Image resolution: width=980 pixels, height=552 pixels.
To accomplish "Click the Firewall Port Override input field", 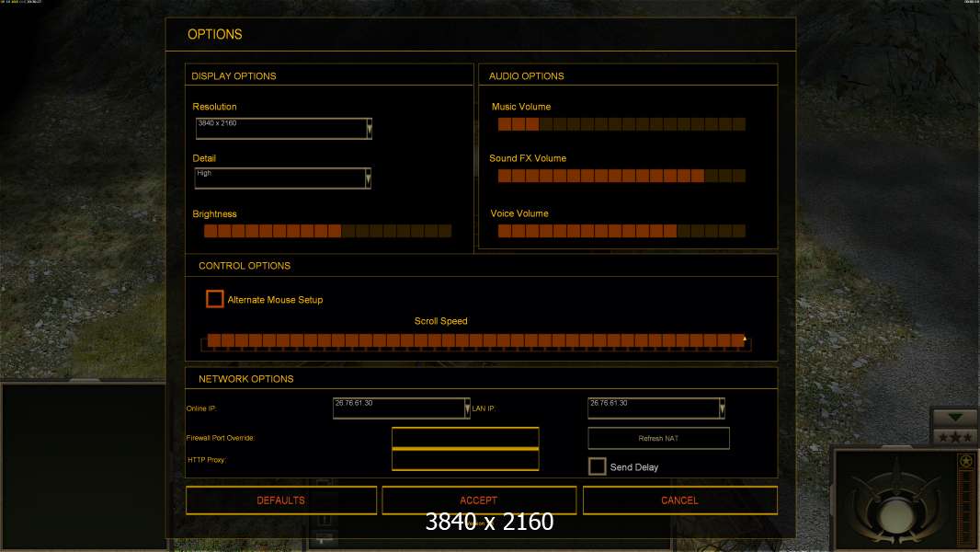I will tap(465, 438).
